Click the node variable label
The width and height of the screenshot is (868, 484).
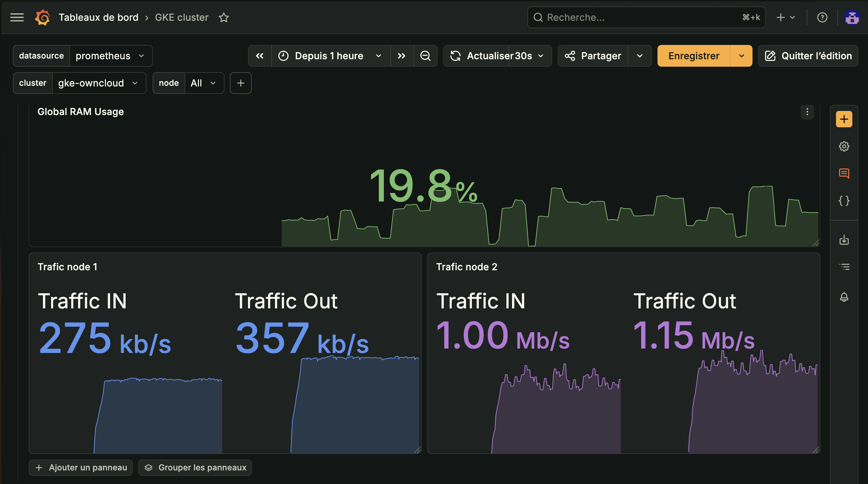pos(169,83)
